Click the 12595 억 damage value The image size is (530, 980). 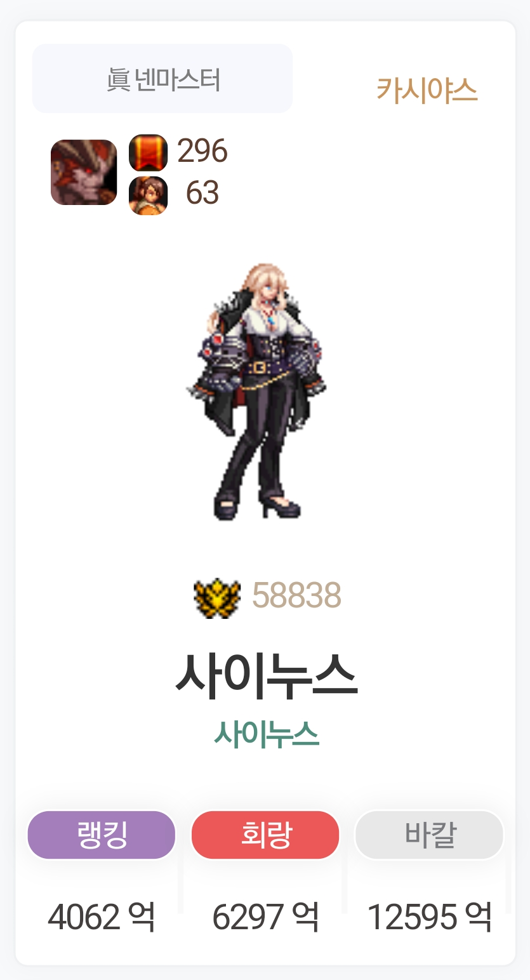[x=430, y=917]
